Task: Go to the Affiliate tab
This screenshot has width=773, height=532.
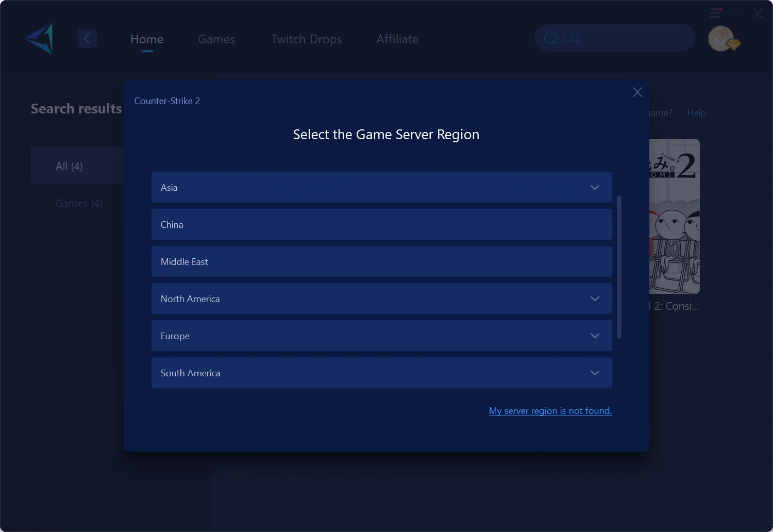Action: [397, 39]
